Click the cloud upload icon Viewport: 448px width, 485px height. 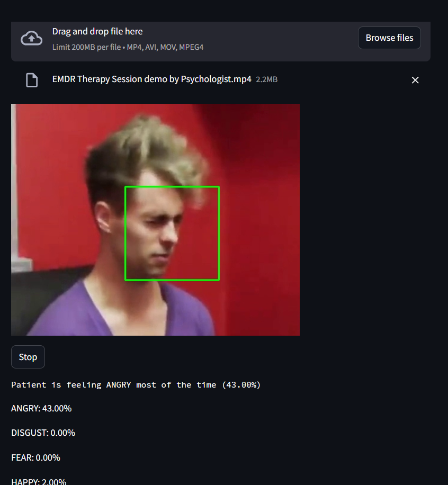point(31,38)
